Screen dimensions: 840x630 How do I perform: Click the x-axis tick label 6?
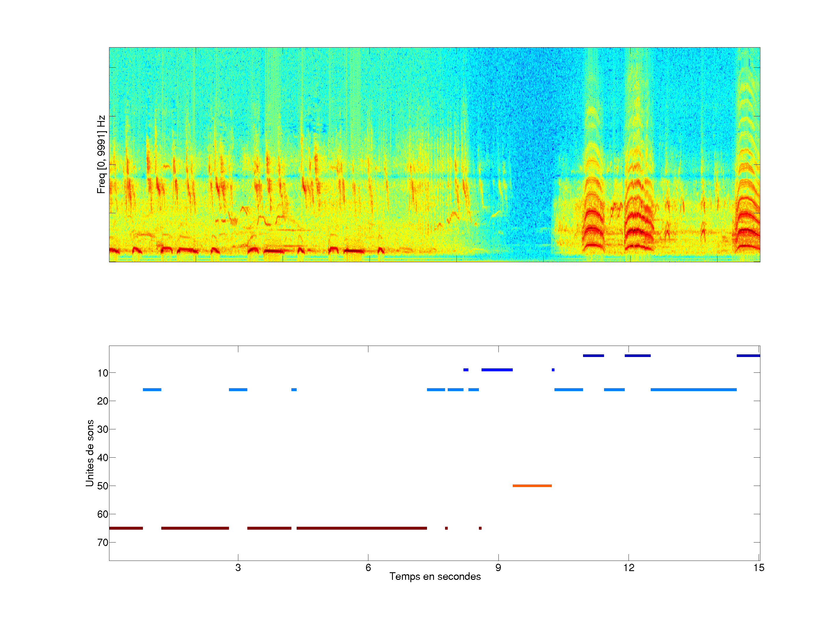pos(368,568)
